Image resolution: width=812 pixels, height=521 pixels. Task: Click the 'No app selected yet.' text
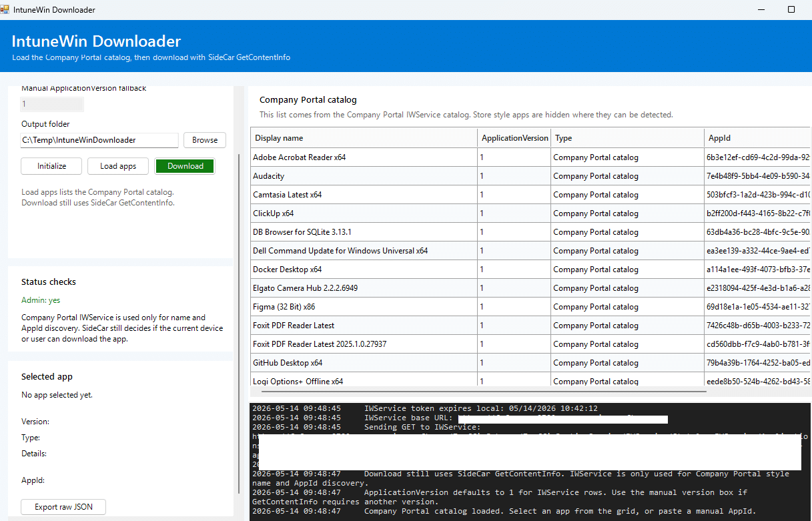(57, 395)
